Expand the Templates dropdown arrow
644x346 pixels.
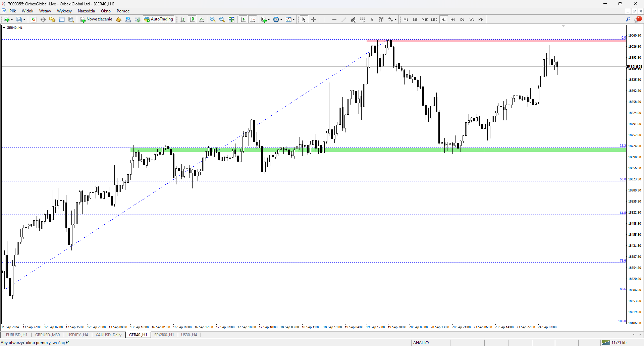pyautogui.click(x=294, y=19)
